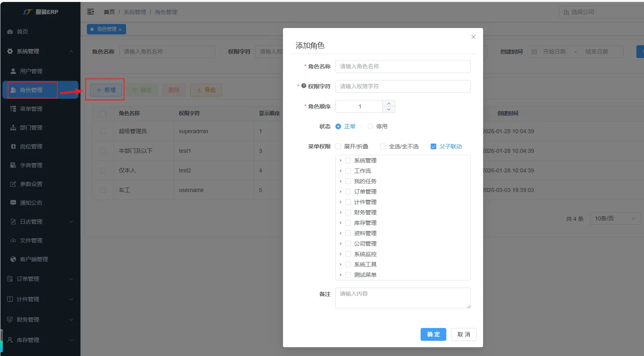Open the 日志管理 sidebar submenu
The image size is (644, 356).
[40, 222]
